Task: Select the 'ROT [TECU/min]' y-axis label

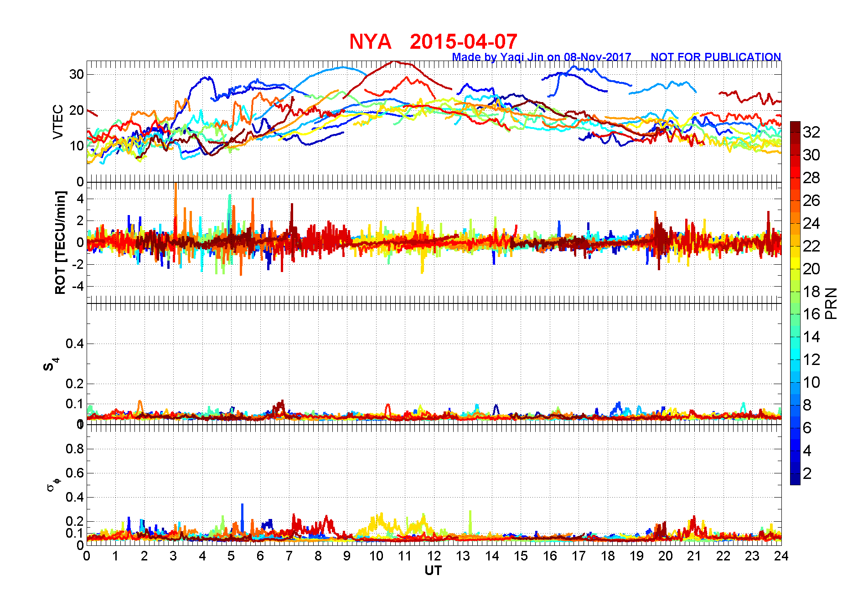Action: point(60,242)
